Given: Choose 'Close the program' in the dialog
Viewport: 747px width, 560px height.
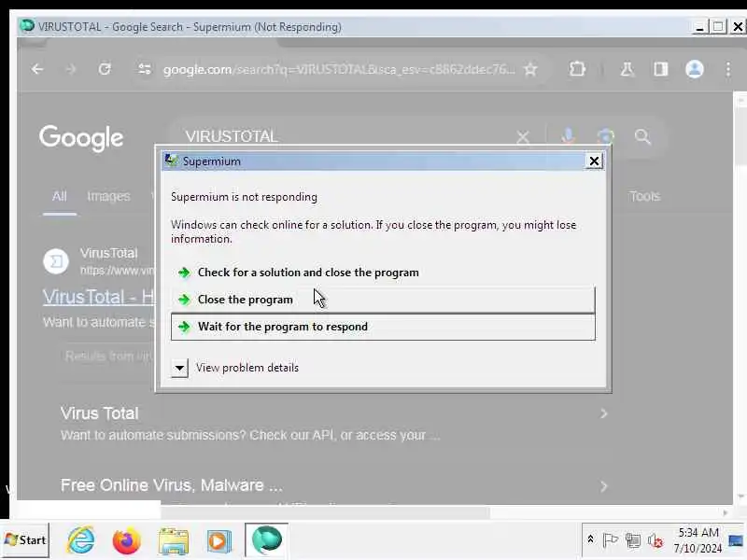Looking at the screenshot, I should coord(383,300).
